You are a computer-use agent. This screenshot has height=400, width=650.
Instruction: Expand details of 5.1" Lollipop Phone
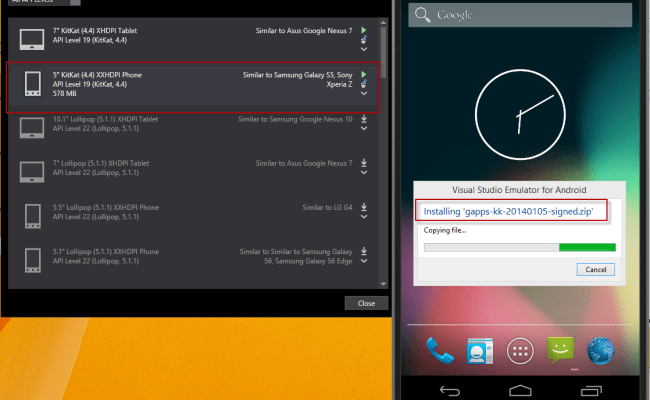(x=364, y=261)
